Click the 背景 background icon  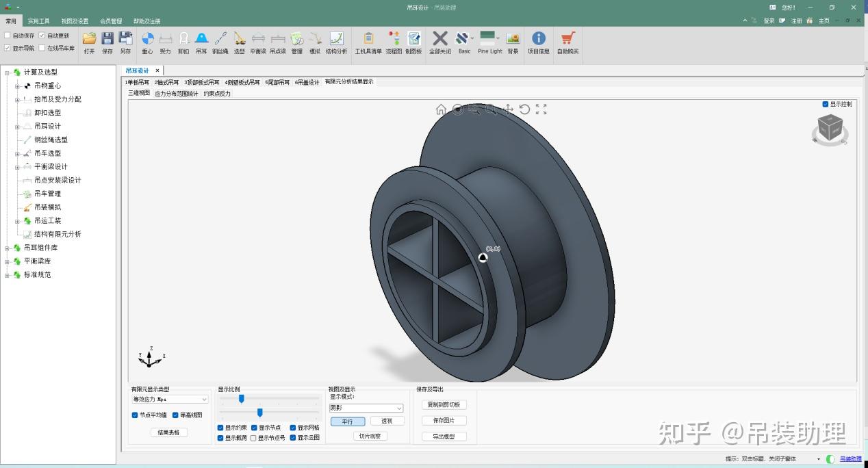tap(513, 39)
